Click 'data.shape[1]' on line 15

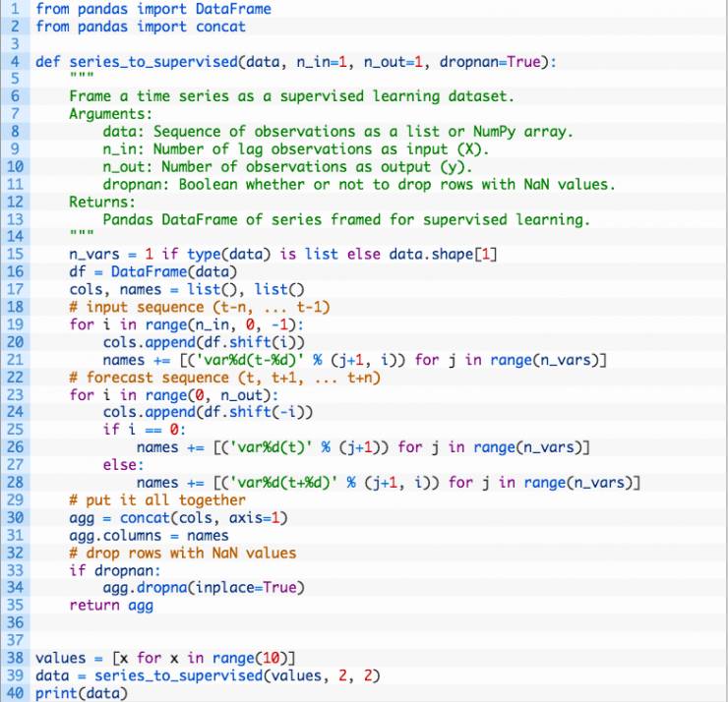pos(443,255)
